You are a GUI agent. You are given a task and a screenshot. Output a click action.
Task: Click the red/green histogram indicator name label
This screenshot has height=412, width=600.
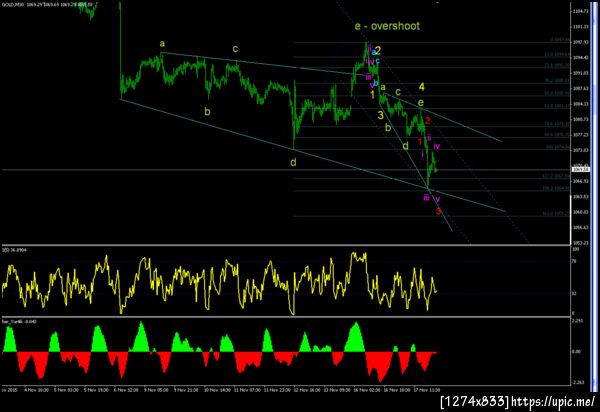[x=19, y=321]
